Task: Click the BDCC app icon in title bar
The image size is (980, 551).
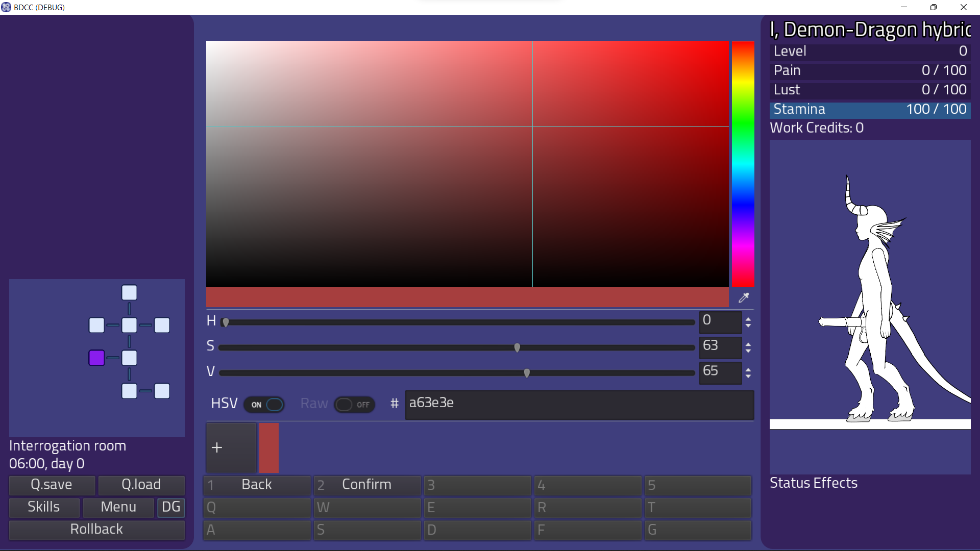Action: pos(6,7)
